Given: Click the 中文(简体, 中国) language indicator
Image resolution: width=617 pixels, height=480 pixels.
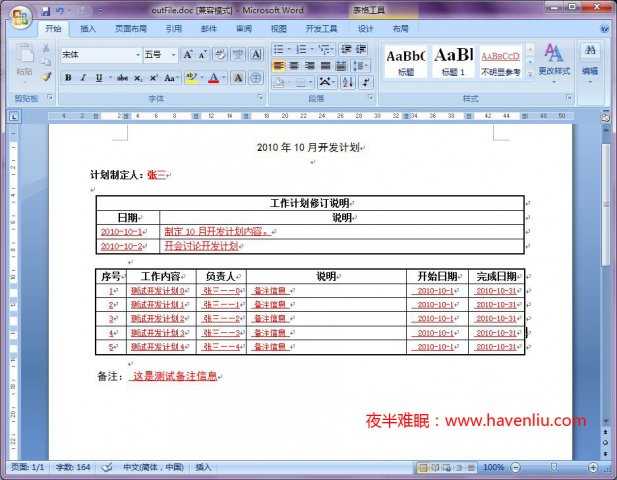Looking at the screenshot, I should (154, 467).
